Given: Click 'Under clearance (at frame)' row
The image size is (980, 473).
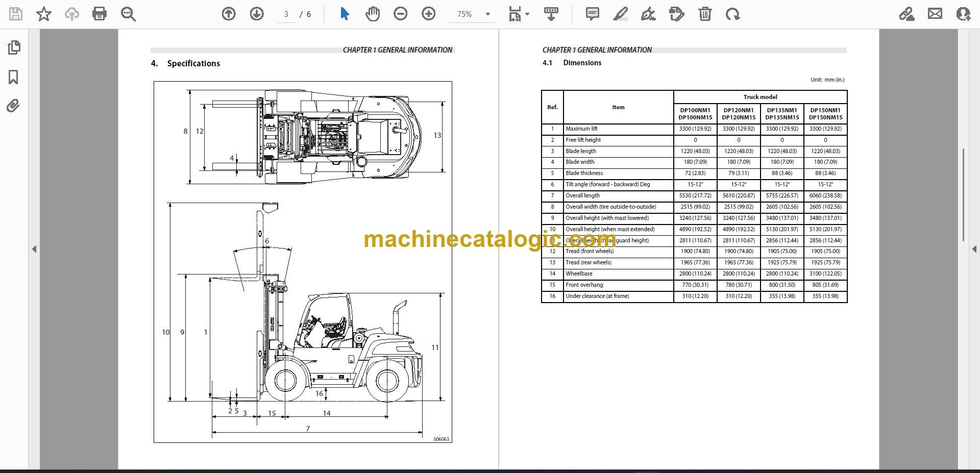Looking at the screenshot, I should (597, 296).
